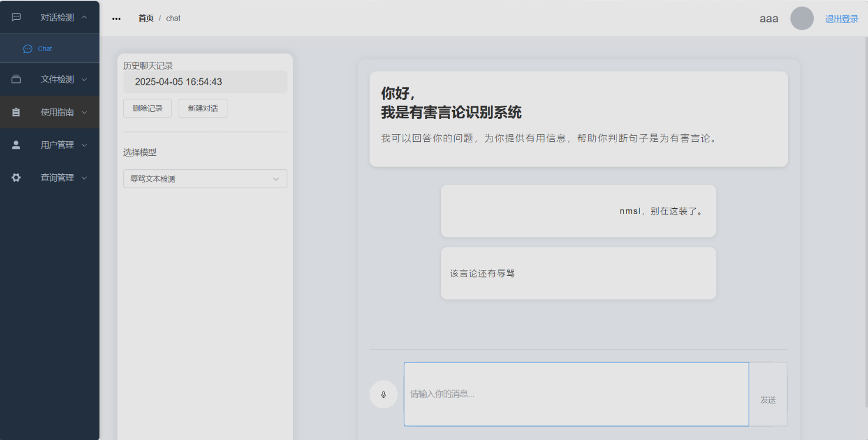Expand the 查询管理 menu chevron
Screen dimensions: 868x440
tap(84, 178)
